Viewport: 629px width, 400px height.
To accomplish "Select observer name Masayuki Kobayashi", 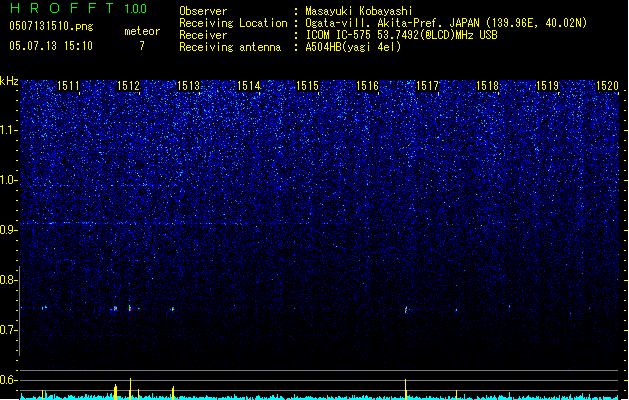I will pos(359,11).
